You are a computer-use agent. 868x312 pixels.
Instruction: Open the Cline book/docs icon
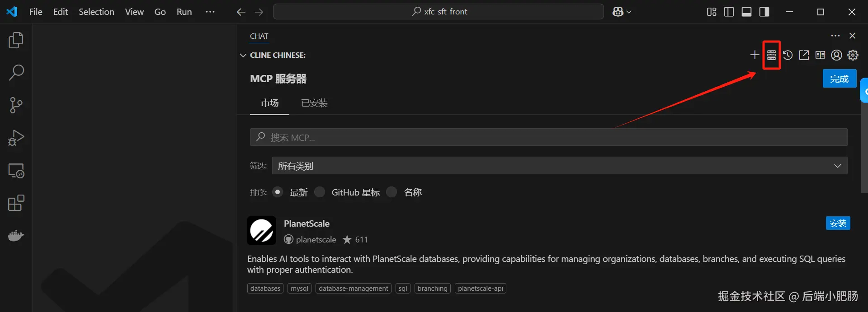pyautogui.click(x=820, y=55)
